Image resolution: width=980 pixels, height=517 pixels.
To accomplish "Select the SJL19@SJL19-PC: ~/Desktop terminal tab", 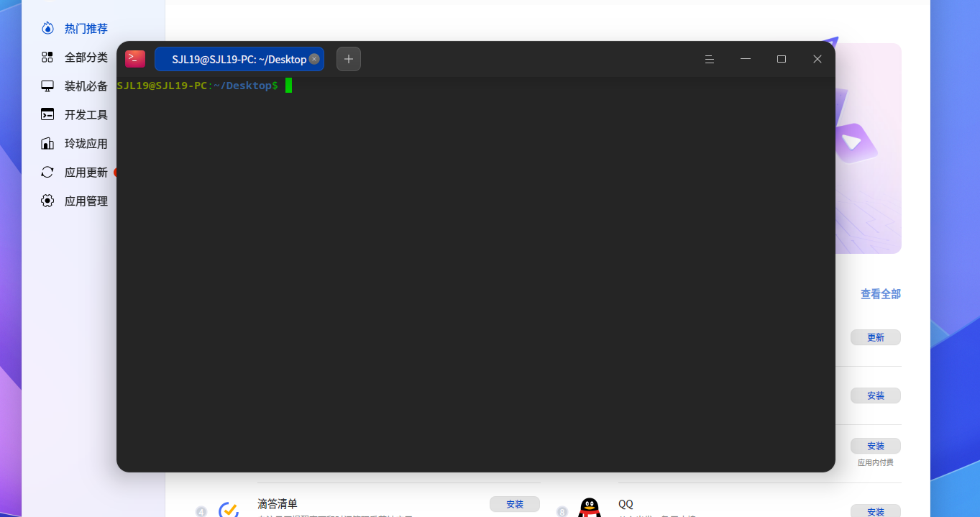I will [x=239, y=59].
